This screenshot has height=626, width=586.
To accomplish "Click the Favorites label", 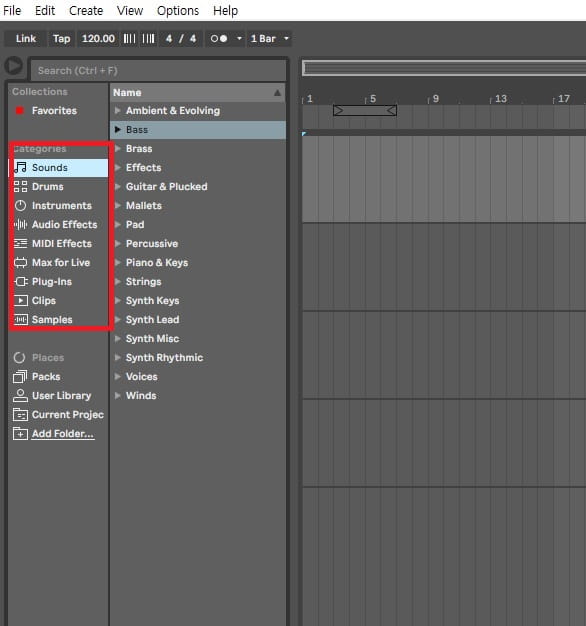I will (x=54, y=110).
